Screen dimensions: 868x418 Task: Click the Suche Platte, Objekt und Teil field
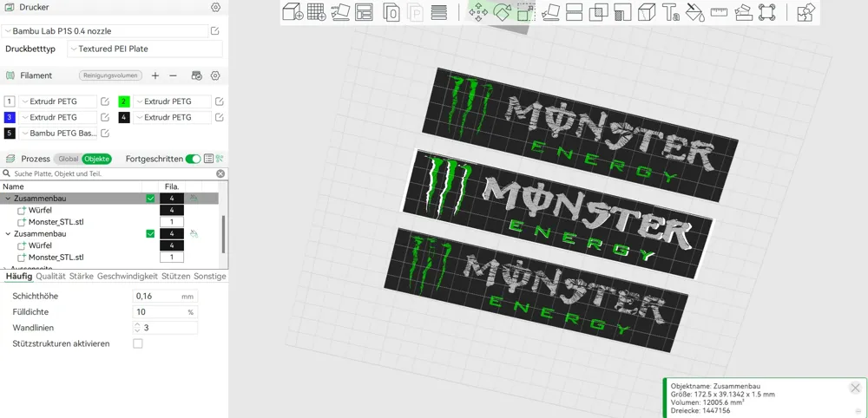[x=114, y=173]
